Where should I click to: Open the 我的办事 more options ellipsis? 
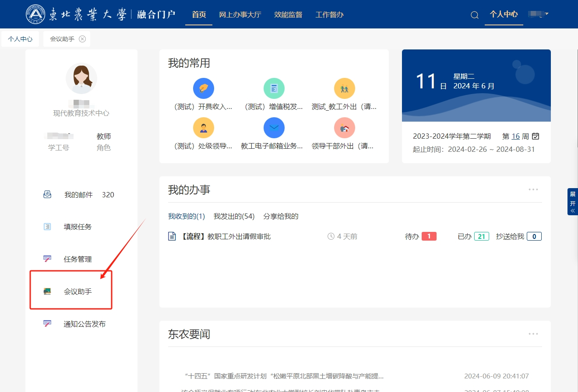coord(533,189)
